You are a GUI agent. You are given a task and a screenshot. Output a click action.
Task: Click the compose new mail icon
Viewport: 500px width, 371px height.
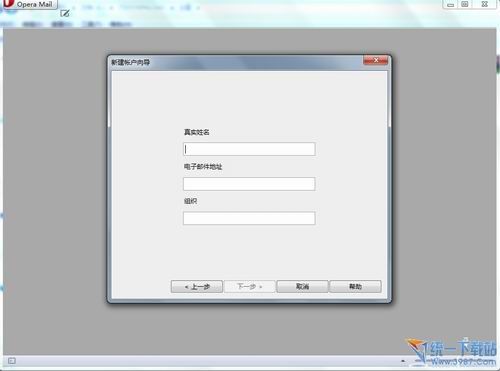tap(65, 13)
